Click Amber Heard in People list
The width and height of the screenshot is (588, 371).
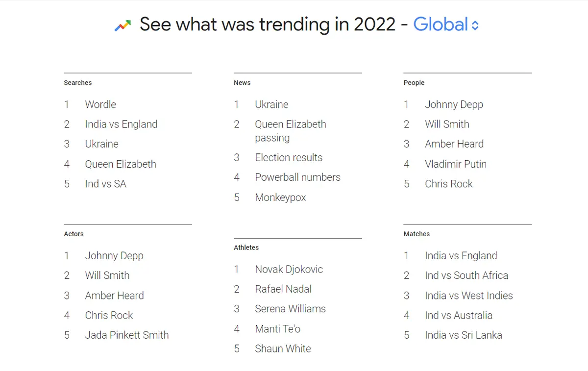454,144
